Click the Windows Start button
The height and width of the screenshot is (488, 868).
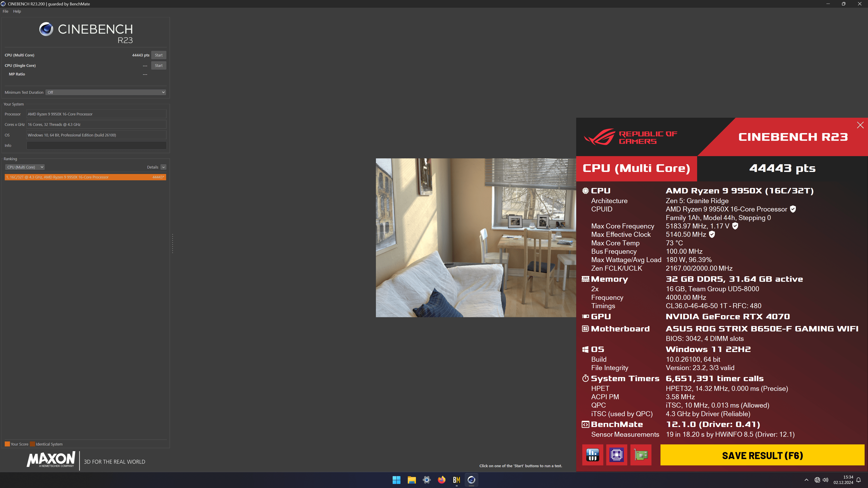[x=397, y=480]
